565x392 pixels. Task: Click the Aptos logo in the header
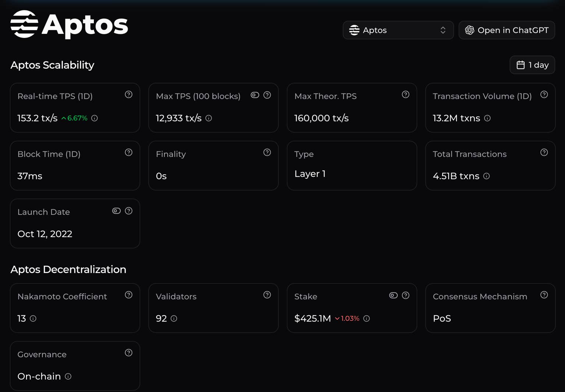[69, 25]
